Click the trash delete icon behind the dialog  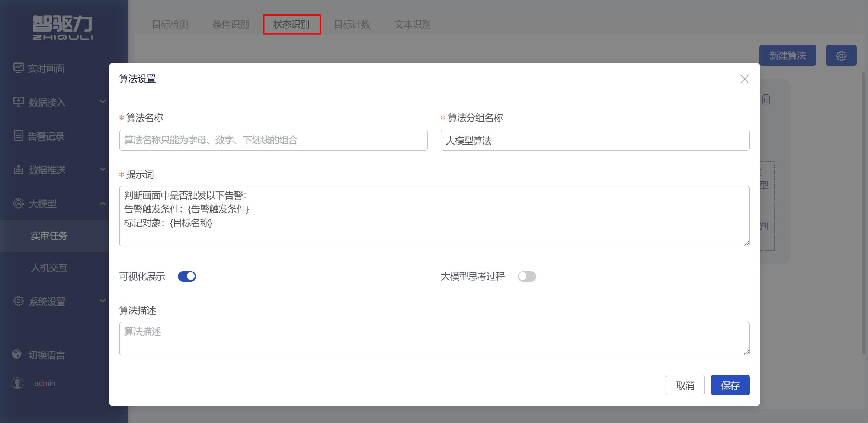tap(766, 99)
